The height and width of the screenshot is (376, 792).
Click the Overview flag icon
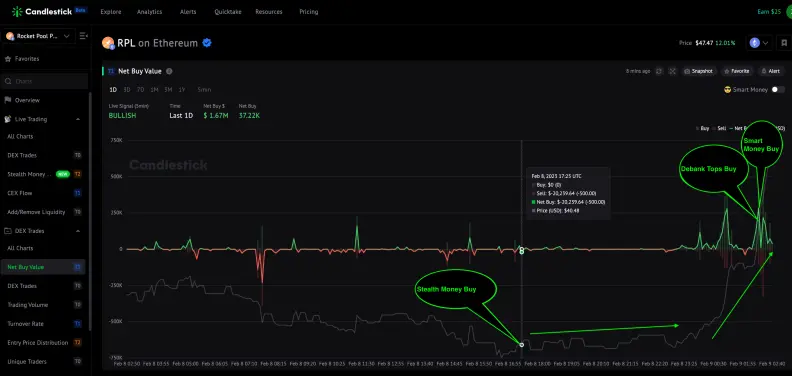pos(8,100)
